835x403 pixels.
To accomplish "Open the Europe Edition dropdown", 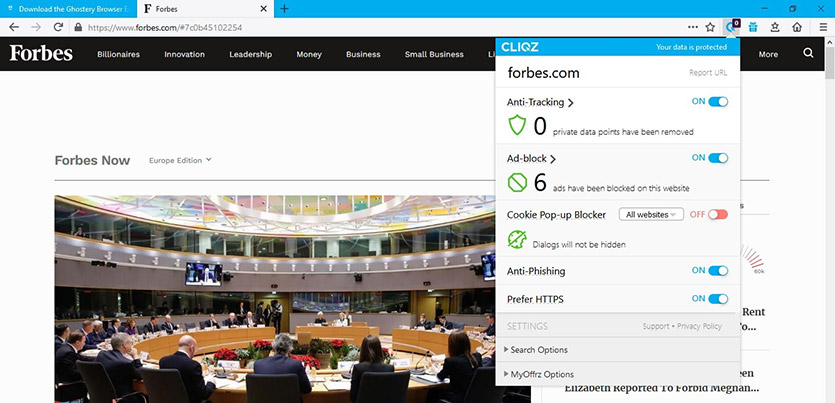I will 180,160.
